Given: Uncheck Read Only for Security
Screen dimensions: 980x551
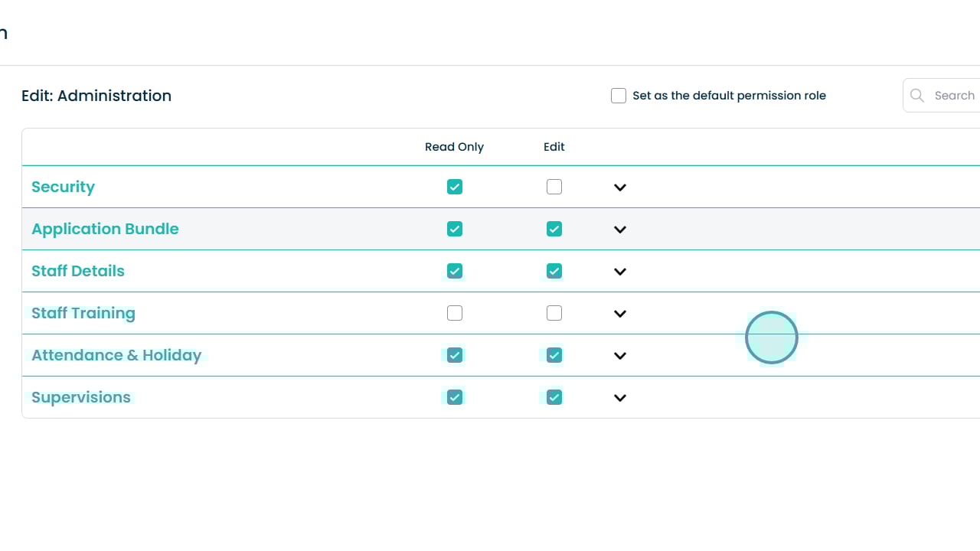Looking at the screenshot, I should (x=455, y=187).
